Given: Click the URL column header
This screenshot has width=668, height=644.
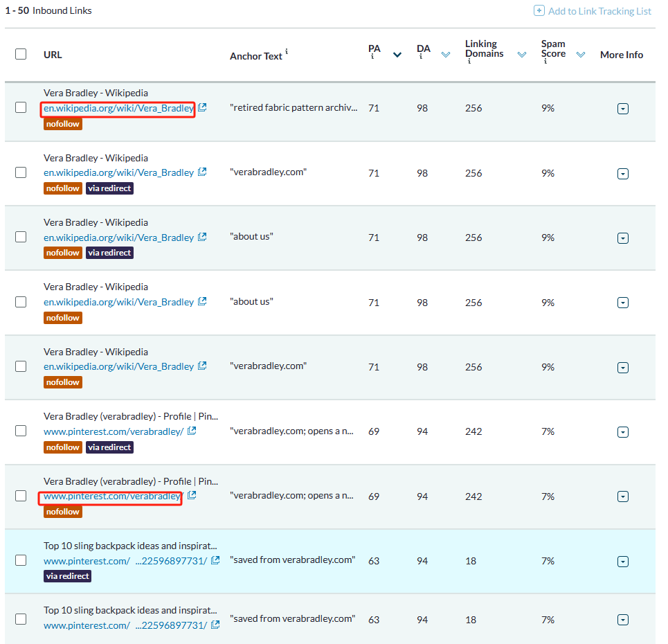Looking at the screenshot, I should click(53, 55).
